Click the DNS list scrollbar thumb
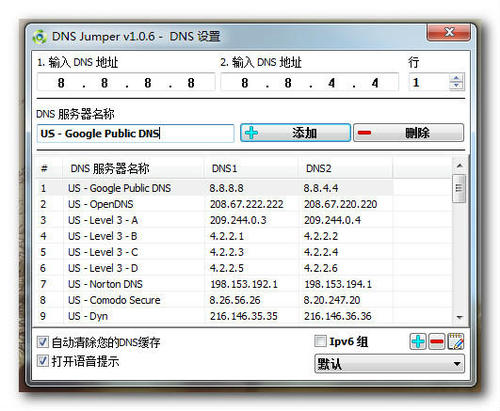Image resolution: width=500 pixels, height=411 pixels. (459, 188)
